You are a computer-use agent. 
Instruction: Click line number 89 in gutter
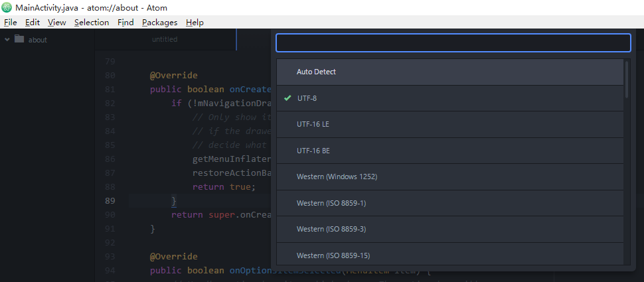coord(110,201)
